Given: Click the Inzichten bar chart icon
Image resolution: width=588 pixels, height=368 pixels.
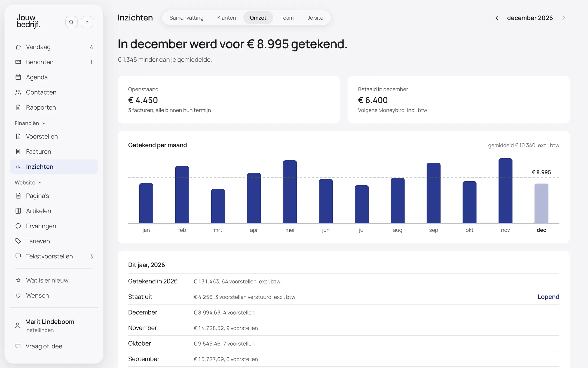Looking at the screenshot, I should point(18,167).
